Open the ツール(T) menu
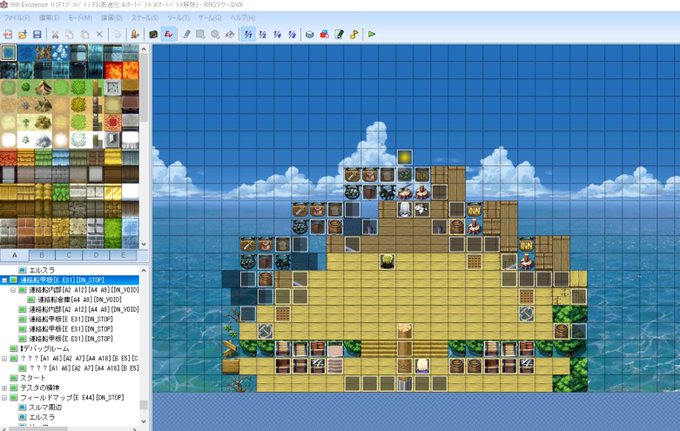 pos(178,18)
